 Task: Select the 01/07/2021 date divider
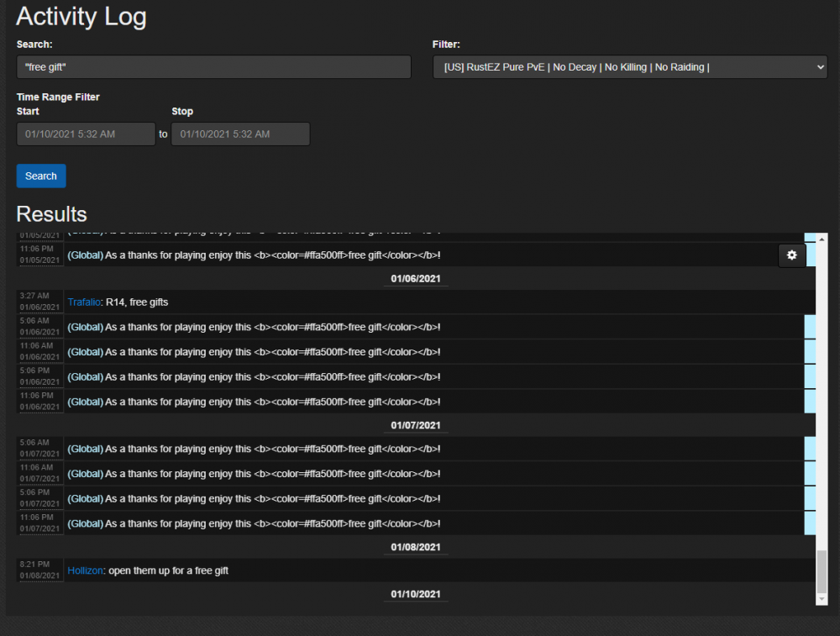coord(415,426)
